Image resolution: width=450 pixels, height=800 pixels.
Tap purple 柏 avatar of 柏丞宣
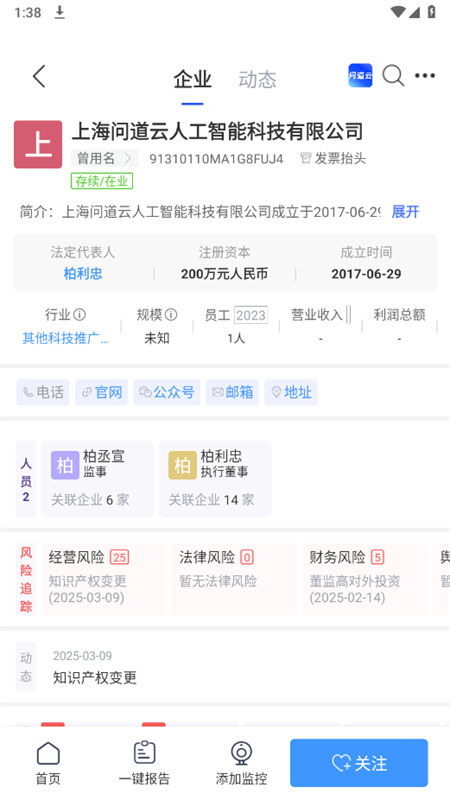(65, 465)
